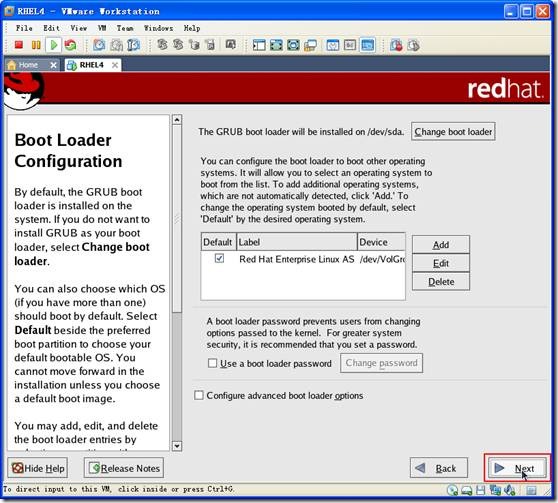Click the Label column header
The image size is (558, 503).
coord(297,242)
